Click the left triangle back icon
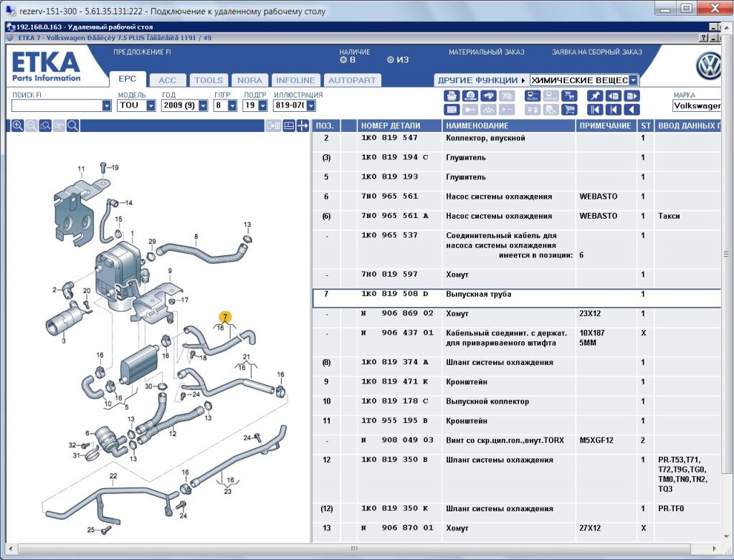 point(632,110)
